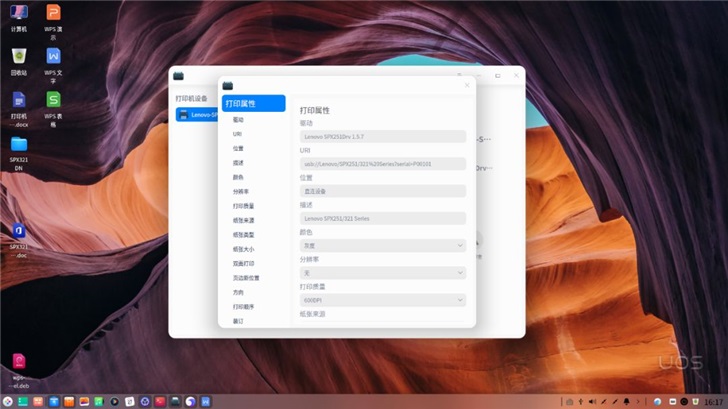Select 双面打印 in the properties sidebar
The width and height of the screenshot is (728, 409).
[244, 263]
